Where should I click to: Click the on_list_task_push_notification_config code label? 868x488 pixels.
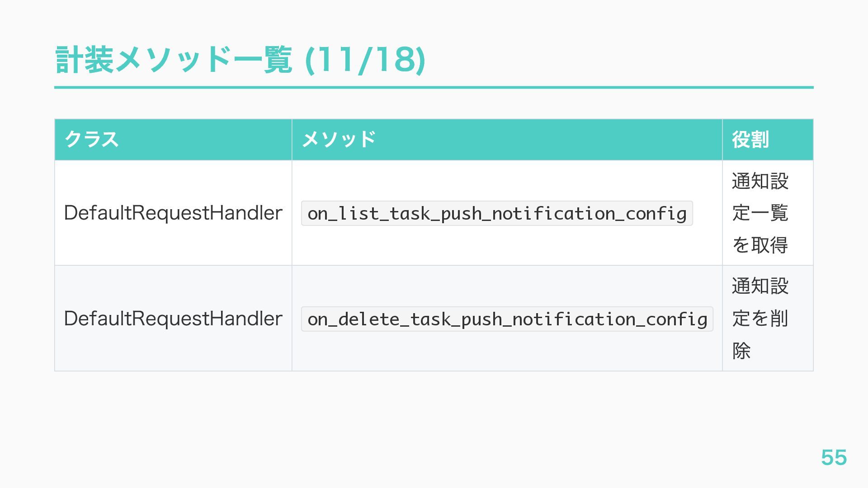coord(497,213)
